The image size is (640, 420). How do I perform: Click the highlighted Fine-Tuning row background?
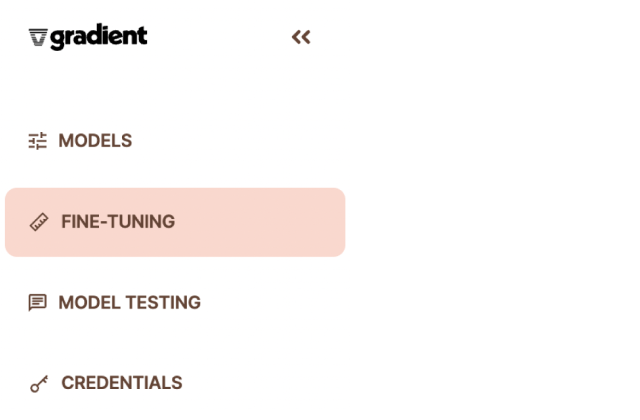click(x=175, y=222)
